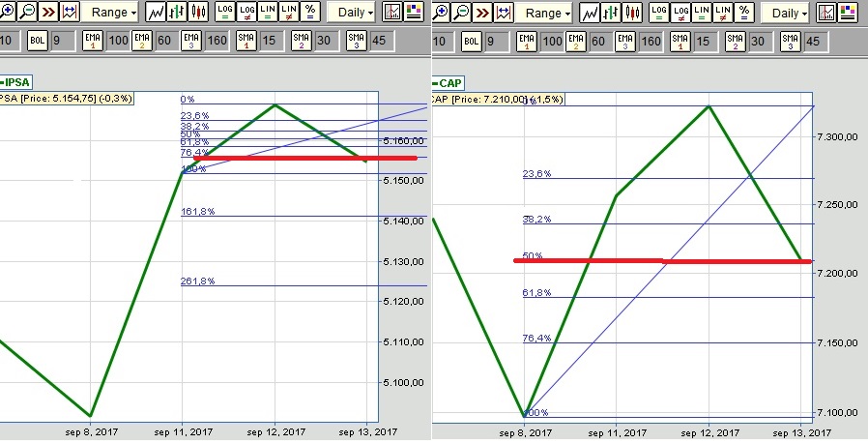Switch CAP chart to OHLC bar style
Image resolution: width=868 pixels, height=444 pixels.
point(611,13)
